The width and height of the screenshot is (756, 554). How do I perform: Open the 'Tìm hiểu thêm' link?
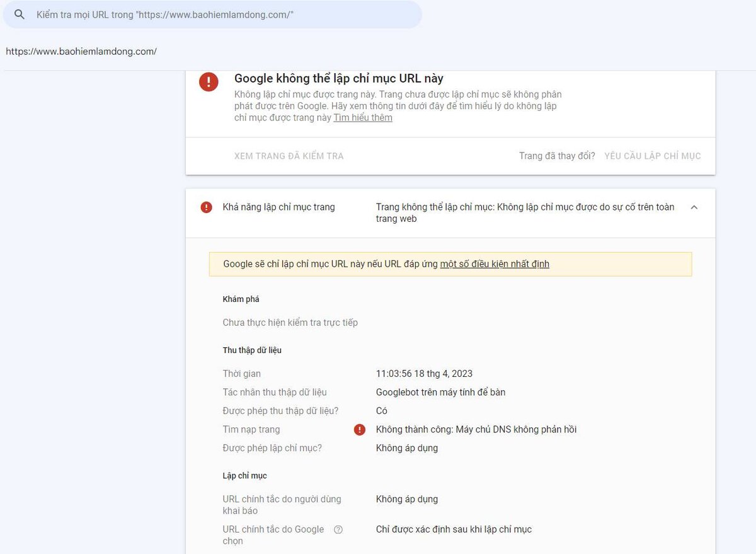click(x=363, y=118)
